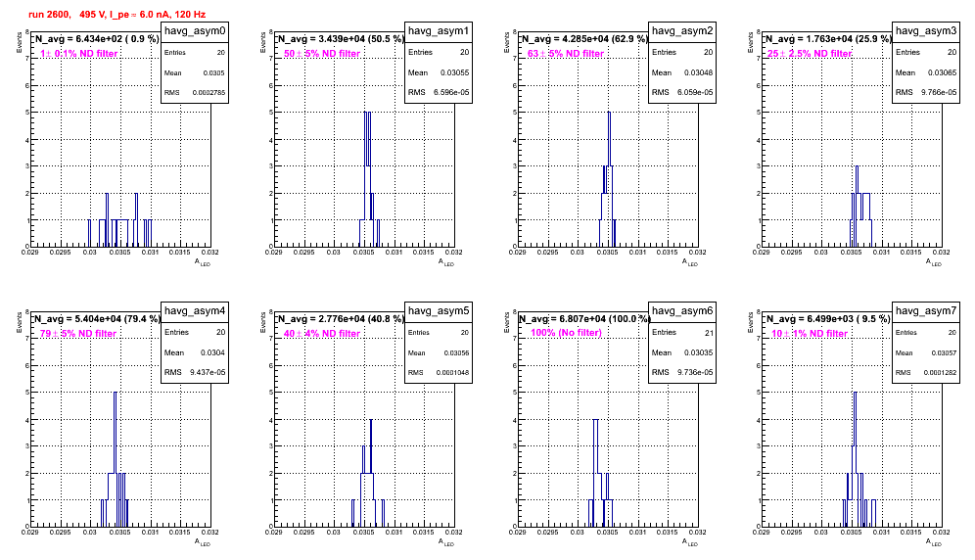975x560 pixels.
Task: Click the RMS value 9.766e-05
Action: point(939,92)
